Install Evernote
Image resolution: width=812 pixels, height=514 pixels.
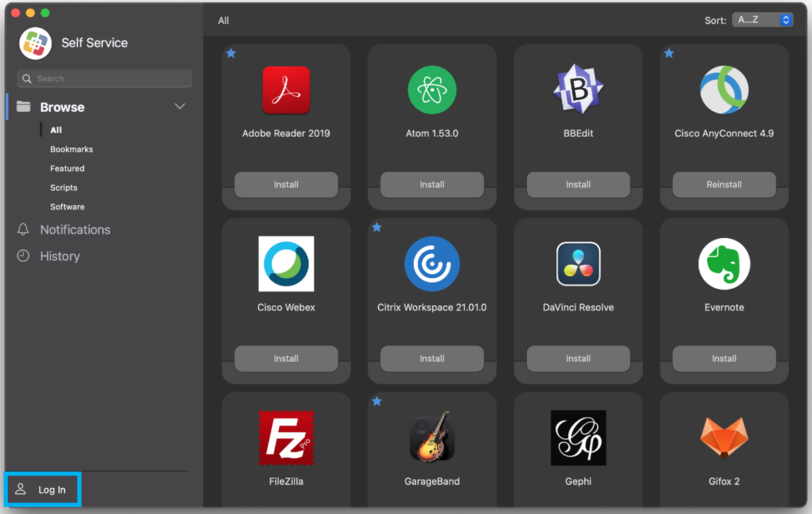point(724,358)
